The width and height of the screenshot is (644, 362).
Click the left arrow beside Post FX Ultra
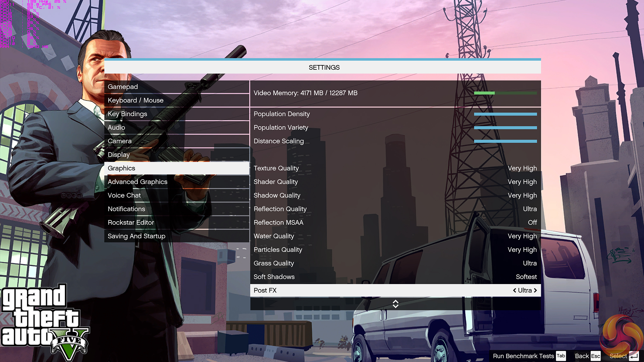[x=514, y=290]
